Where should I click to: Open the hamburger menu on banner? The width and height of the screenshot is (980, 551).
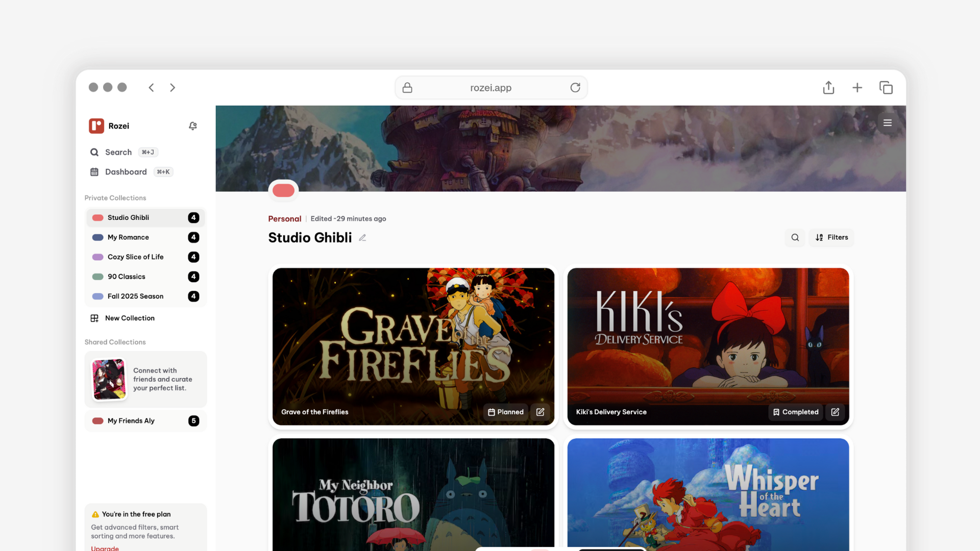coord(888,123)
